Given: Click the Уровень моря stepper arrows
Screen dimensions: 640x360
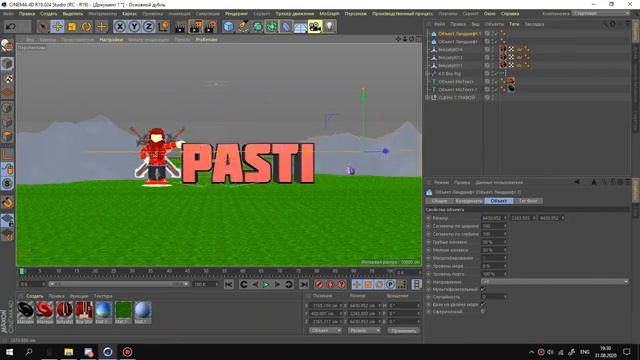Looking at the screenshot, I should 505,266.
